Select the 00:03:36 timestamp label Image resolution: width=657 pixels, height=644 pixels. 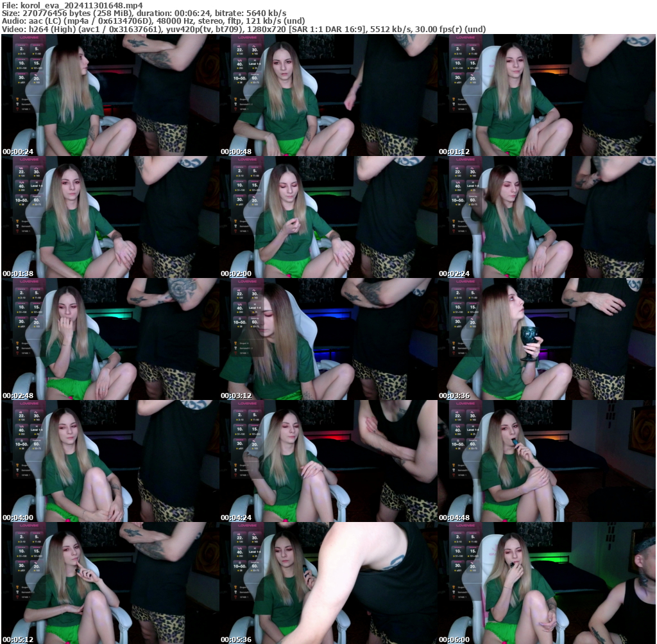[454, 396]
